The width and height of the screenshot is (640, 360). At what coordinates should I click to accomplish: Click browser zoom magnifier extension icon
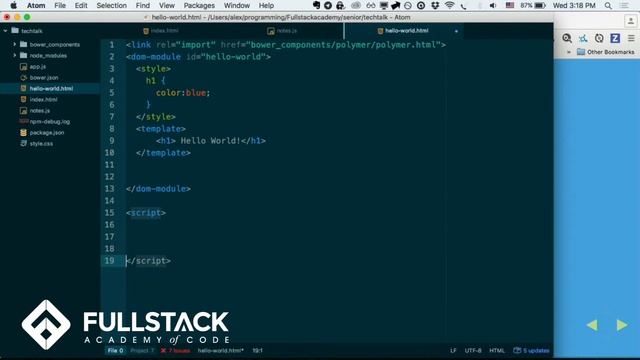coord(567,38)
